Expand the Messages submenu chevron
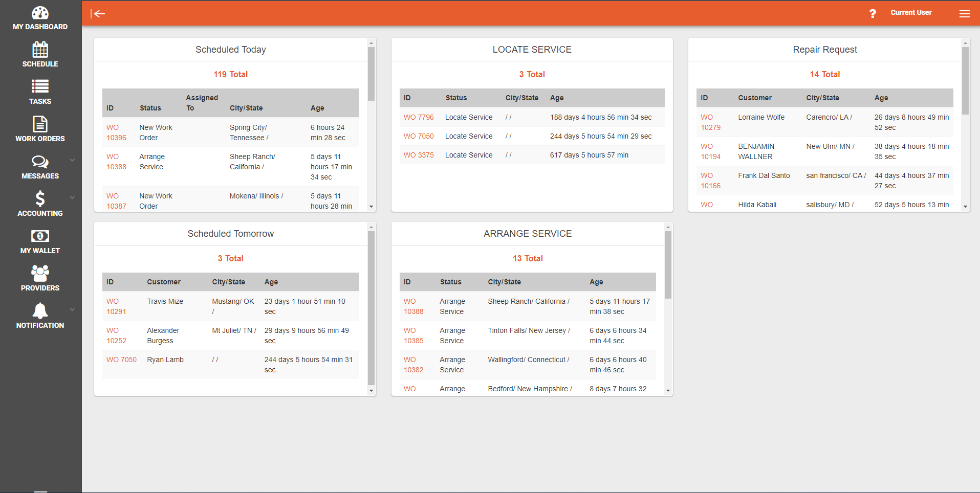This screenshot has height=493, width=980. (x=72, y=160)
